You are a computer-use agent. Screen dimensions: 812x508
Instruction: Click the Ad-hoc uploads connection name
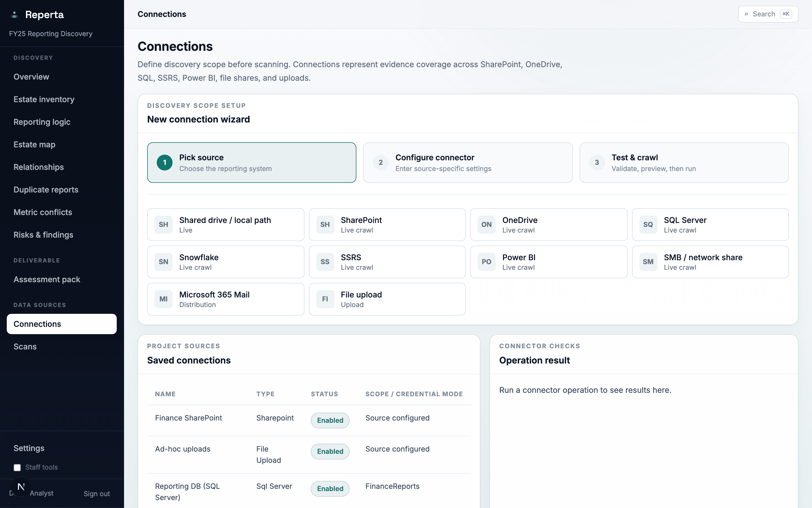point(182,449)
